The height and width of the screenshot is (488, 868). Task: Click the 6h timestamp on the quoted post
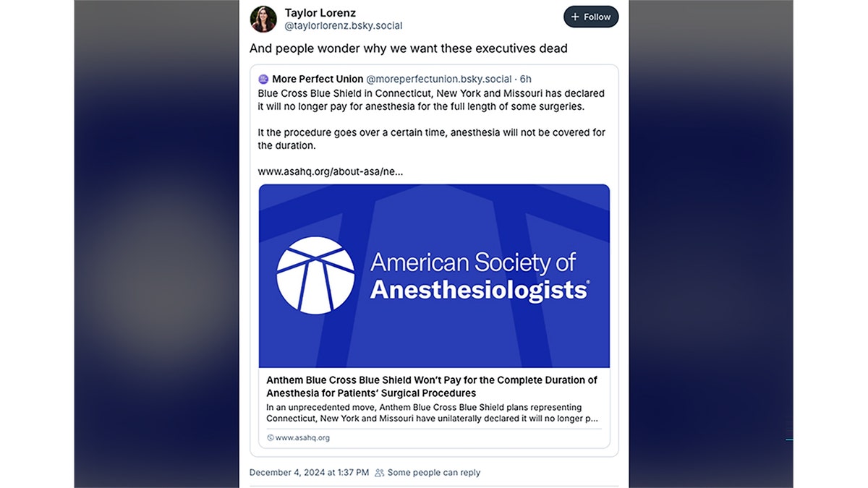526,79
